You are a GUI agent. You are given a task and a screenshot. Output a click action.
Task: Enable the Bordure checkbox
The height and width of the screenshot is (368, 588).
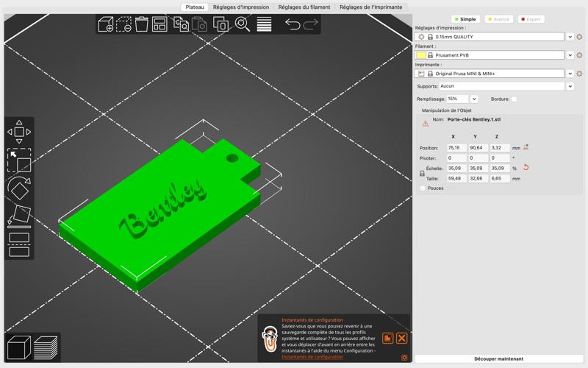click(514, 99)
